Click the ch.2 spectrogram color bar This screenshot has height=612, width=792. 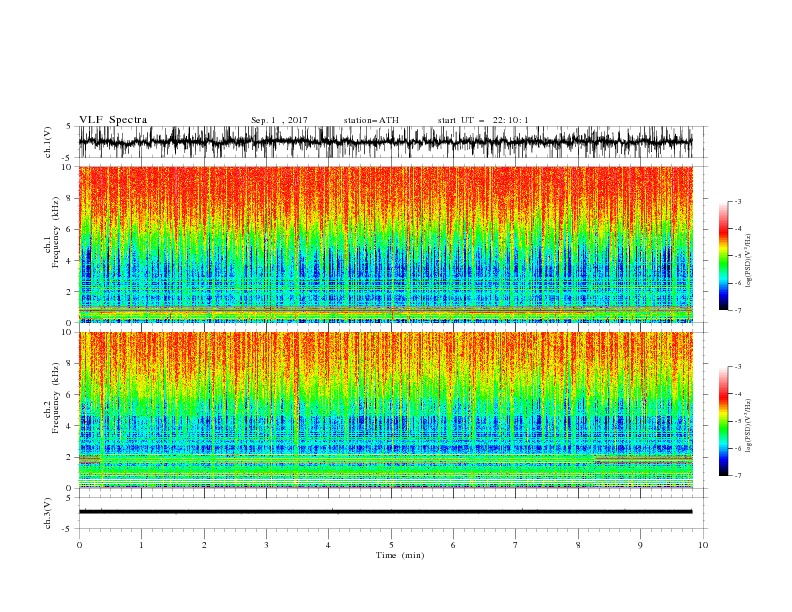coord(724,421)
